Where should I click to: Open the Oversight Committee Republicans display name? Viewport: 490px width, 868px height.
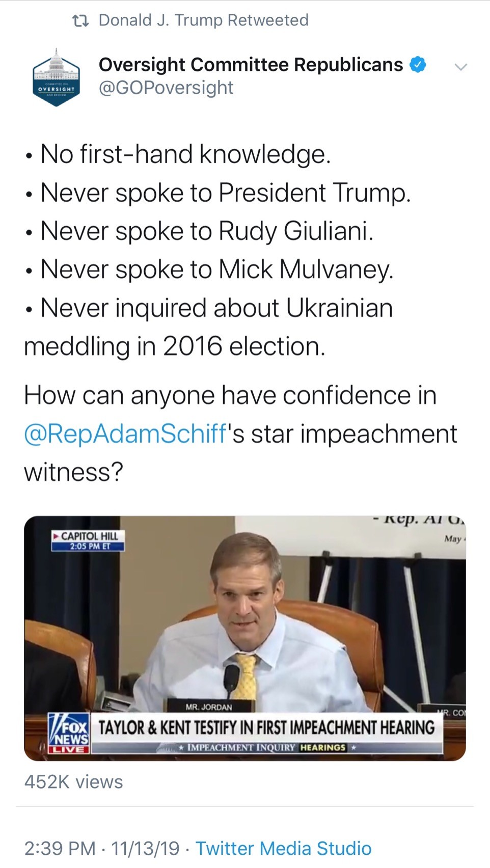pyautogui.click(x=251, y=65)
